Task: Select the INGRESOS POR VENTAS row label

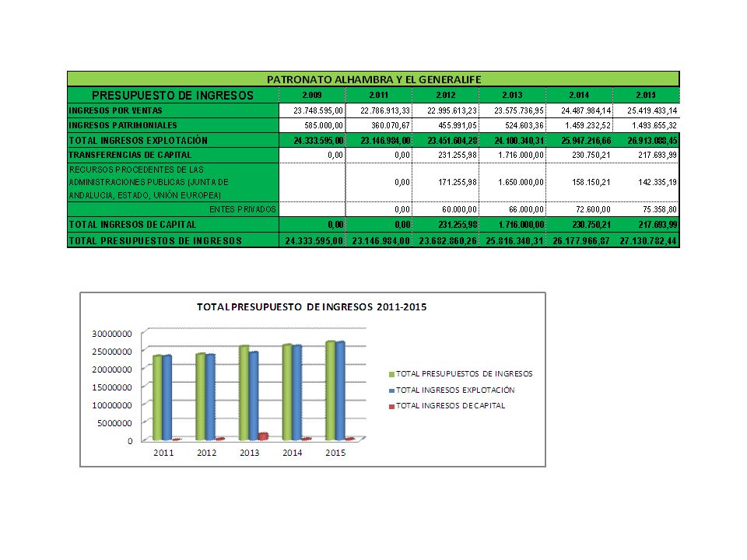Action: [116, 110]
